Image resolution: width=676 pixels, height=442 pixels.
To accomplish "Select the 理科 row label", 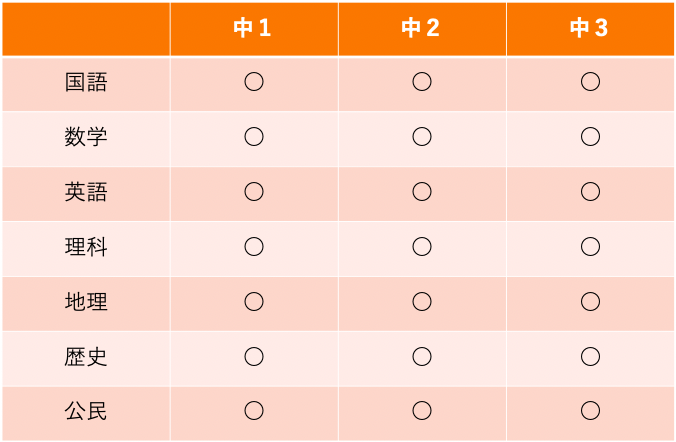I will click(x=86, y=247).
